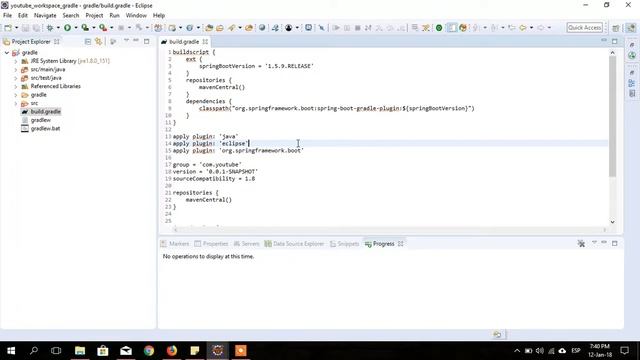Click the Open Perspective icon

tap(616, 28)
